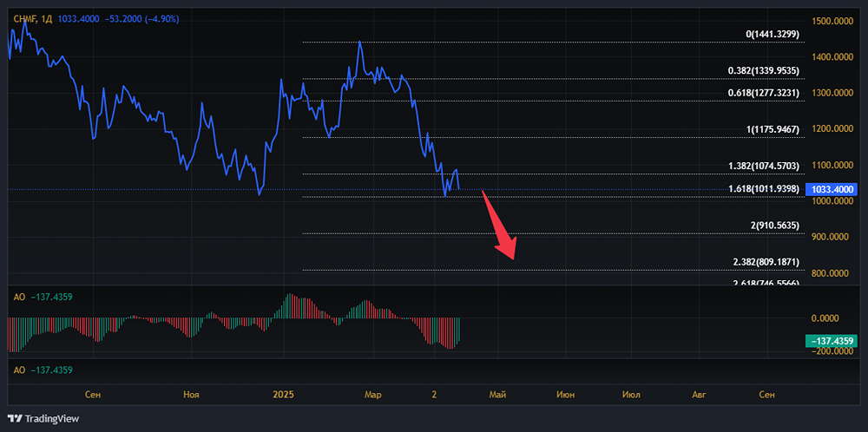Click the green AO value tag -137.4359
Screen dimensions: 868x432
pyautogui.click(x=831, y=340)
